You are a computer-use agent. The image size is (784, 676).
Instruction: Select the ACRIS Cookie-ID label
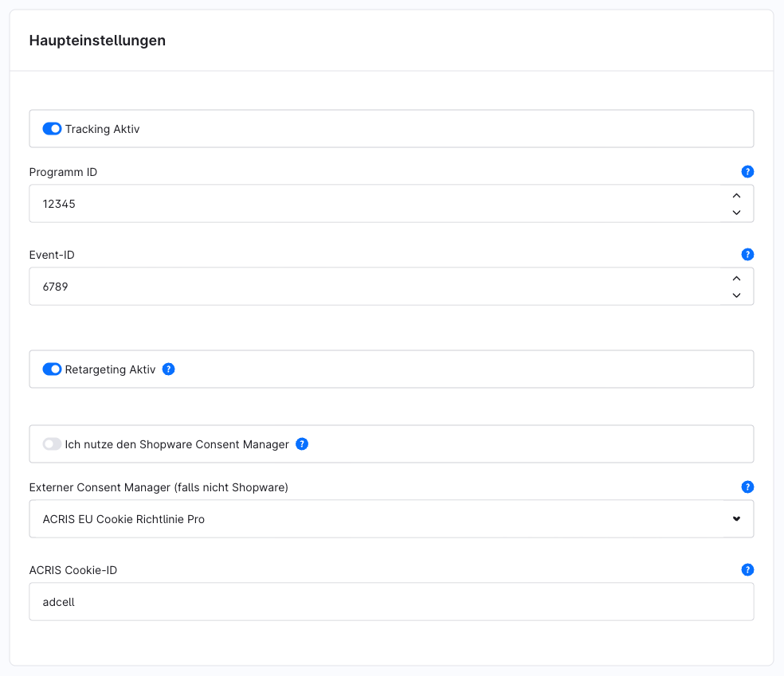point(73,571)
